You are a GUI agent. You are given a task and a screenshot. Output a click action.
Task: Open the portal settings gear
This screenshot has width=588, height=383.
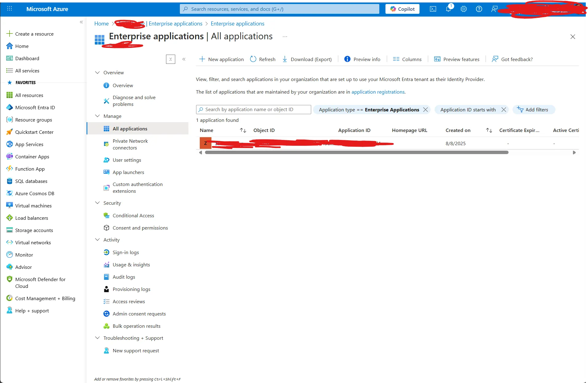tap(463, 9)
